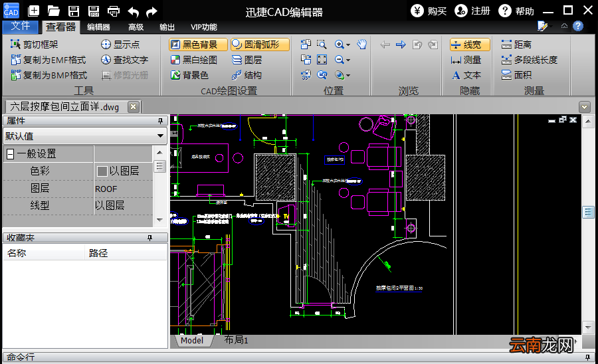Screen dimensions: 598x364
Task: Choose 背景色 background color
Action: (189, 75)
